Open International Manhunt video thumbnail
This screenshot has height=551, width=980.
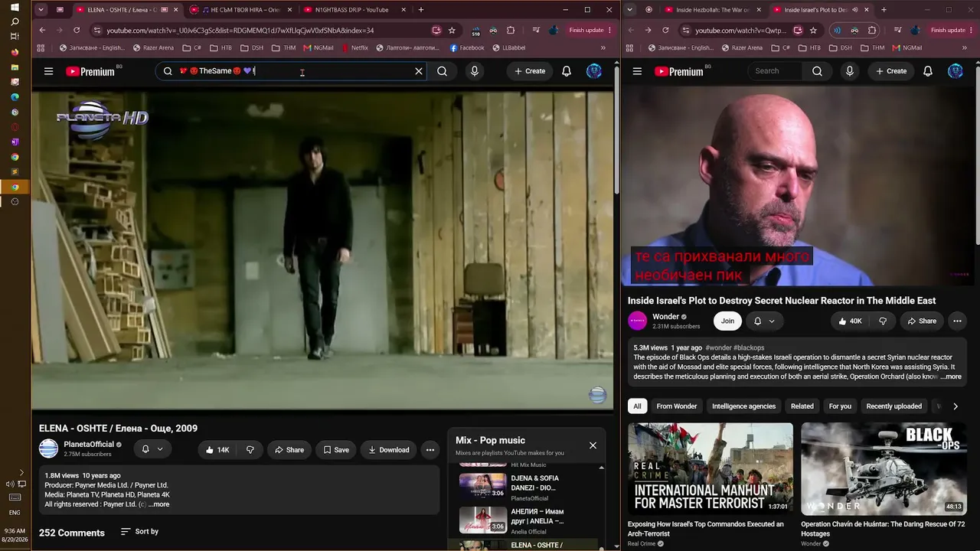[710, 468]
